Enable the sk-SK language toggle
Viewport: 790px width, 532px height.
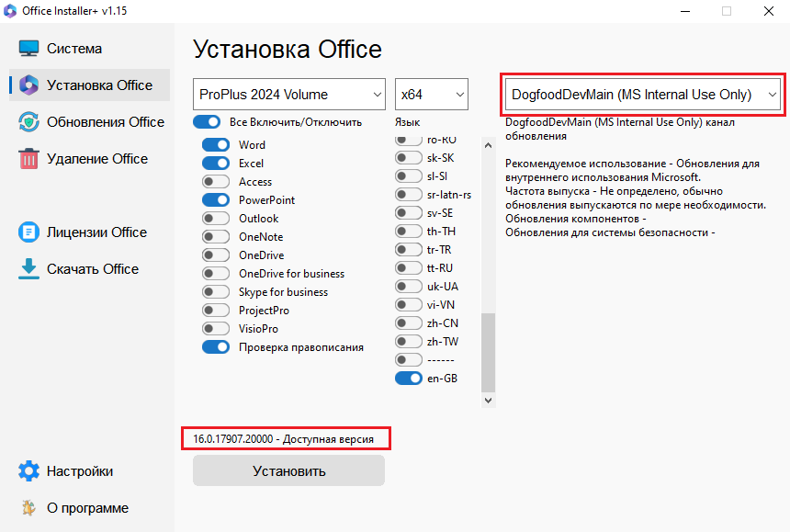[409, 158]
